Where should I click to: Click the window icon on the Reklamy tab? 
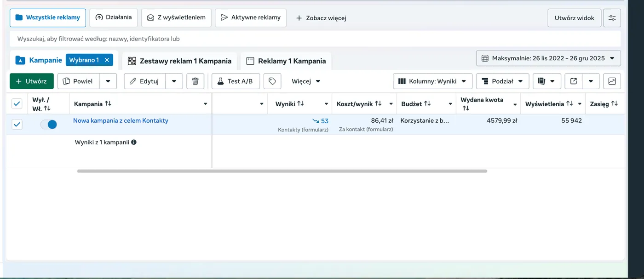[x=250, y=61]
